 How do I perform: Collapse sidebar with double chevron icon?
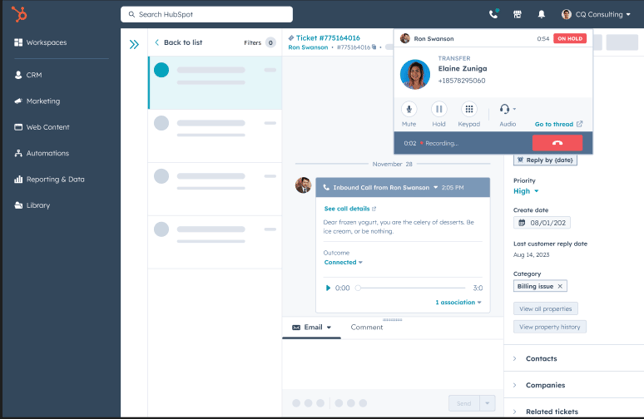[x=134, y=44]
